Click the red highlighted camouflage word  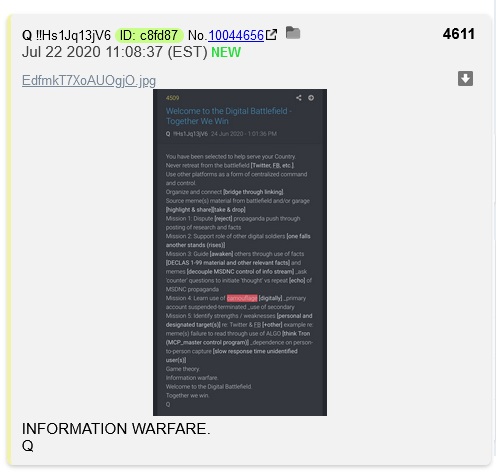pos(242,298)
